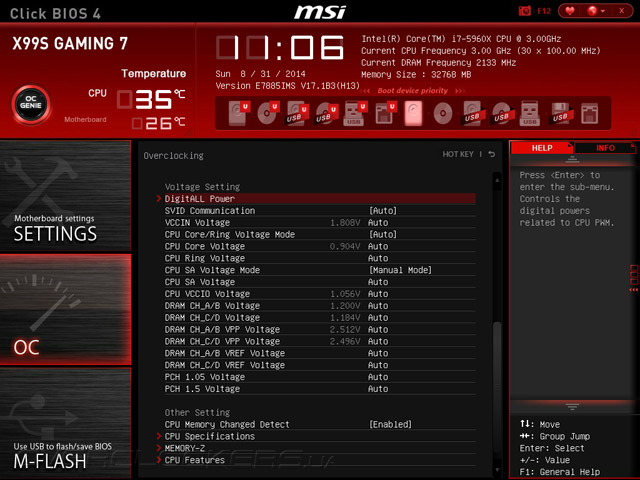Click the OC Genie round button
Image resolution: width=640 pixels, height=480 pixels.
coord(31,104)
